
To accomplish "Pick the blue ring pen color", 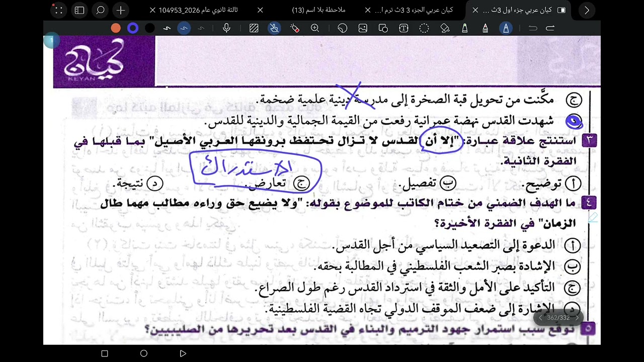I will tap(133, 28).
